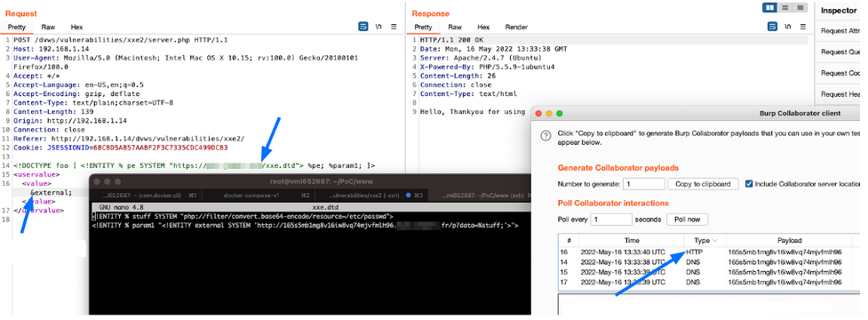Click the Server: Apache/2.4.7 response header
The image size is (868, 320).
click(481, 58)
